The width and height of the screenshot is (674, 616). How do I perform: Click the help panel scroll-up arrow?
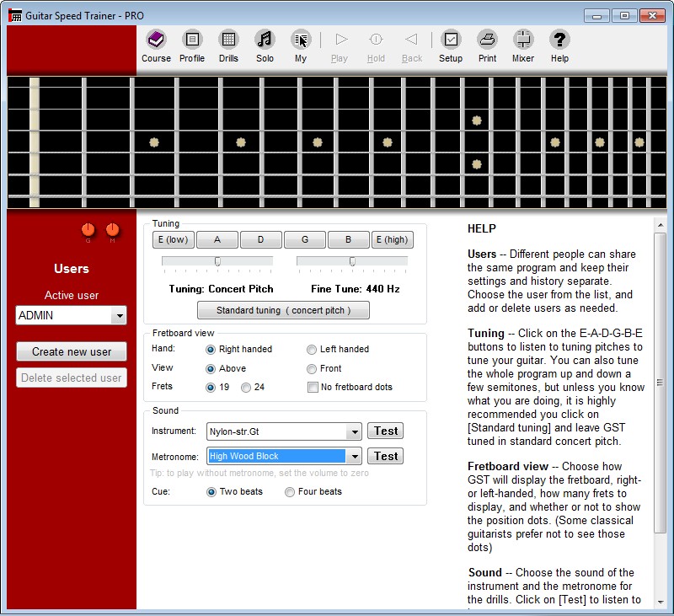pos(660,225)
